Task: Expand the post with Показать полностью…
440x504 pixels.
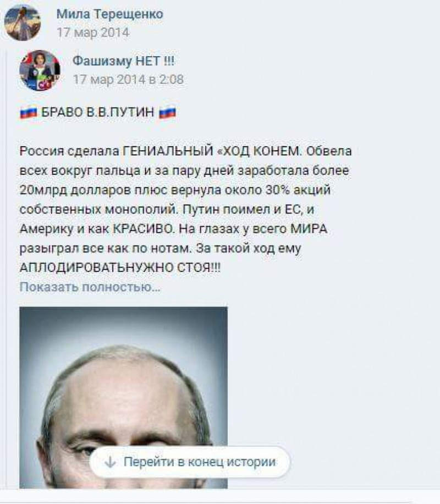Action: tap(90, 287)
